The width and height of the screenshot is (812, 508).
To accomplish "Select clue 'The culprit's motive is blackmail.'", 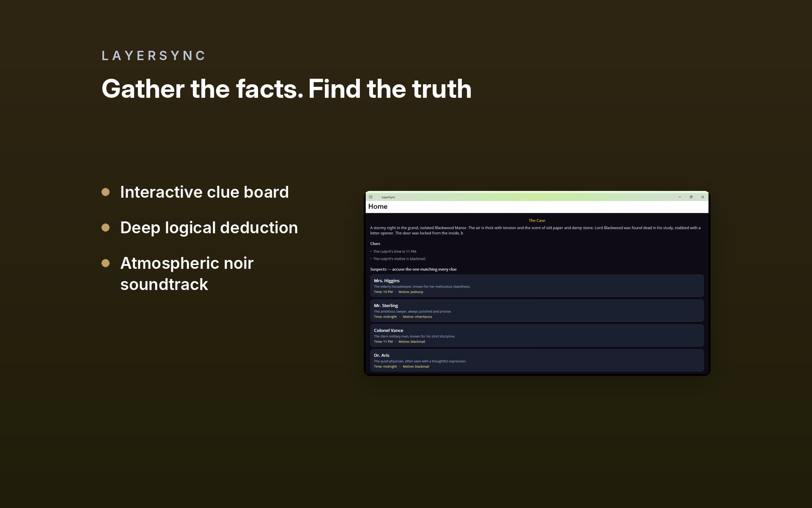I will click(x=400, y=259).
